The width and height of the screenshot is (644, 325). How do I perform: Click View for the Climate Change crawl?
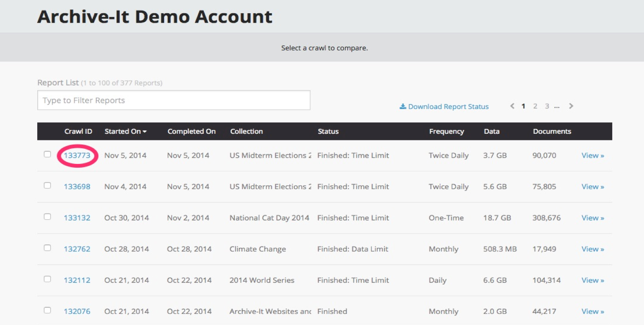[x=592, y=249]
